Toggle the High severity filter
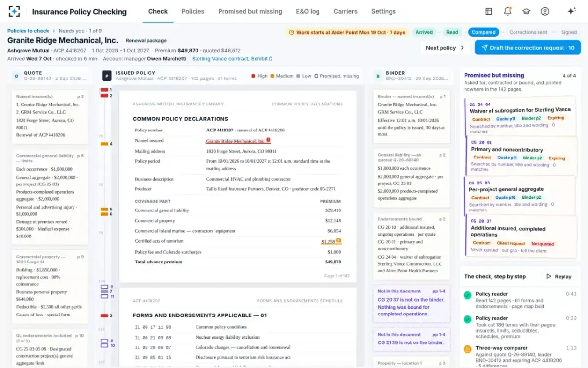The image size is (588, 368). (259, 76)
